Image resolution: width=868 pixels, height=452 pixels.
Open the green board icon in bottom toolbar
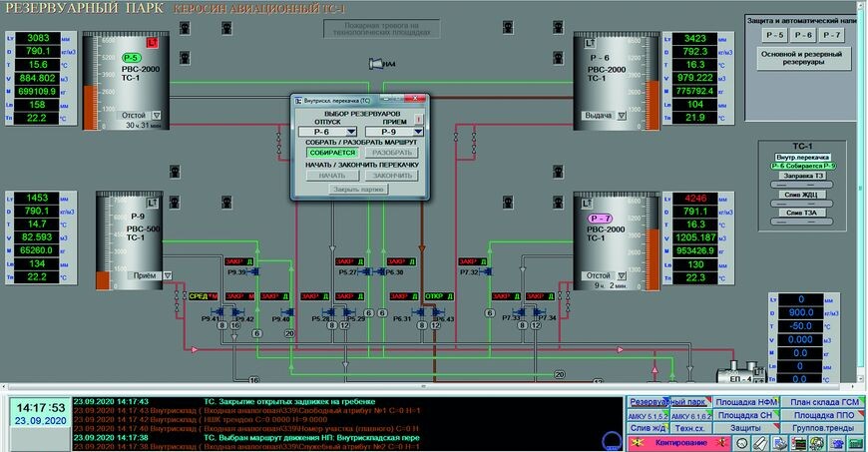click(x=856, y=443)
